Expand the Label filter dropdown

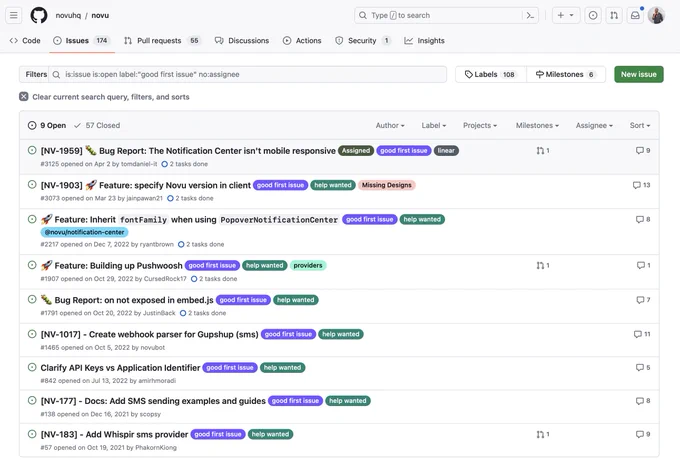(434, 125)
